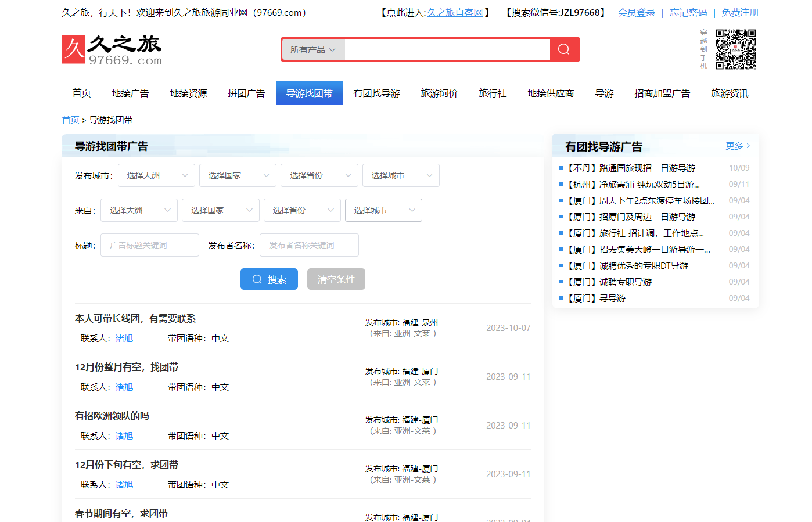Click the 免费注册 link
Image resolution: width=812 pixels, height=522 pixels.
(740, 12)
